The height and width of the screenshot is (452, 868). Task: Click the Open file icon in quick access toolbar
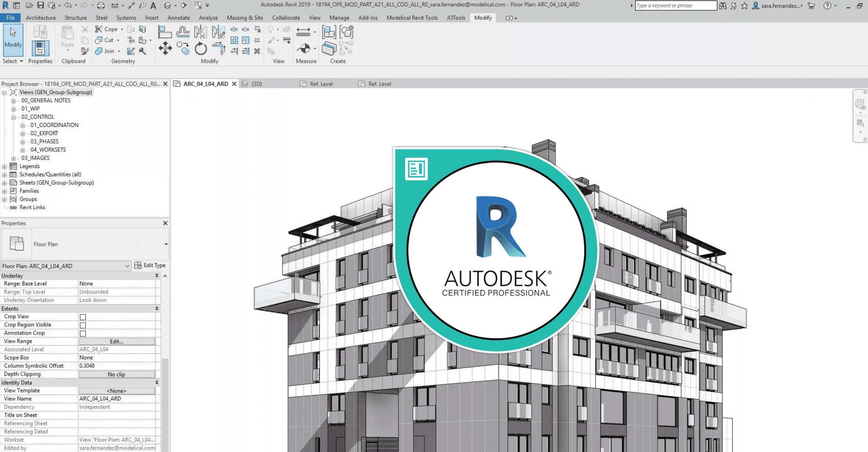(29, 5)
